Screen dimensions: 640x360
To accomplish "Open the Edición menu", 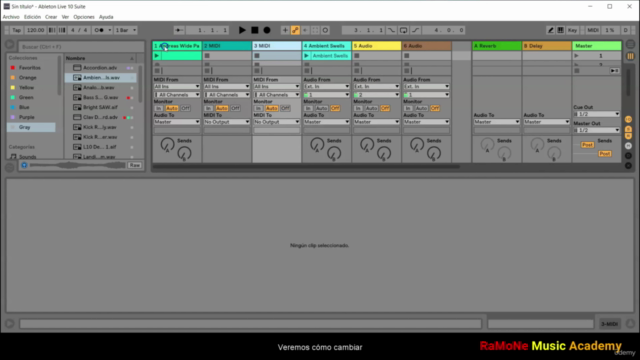I will [32, 17].
